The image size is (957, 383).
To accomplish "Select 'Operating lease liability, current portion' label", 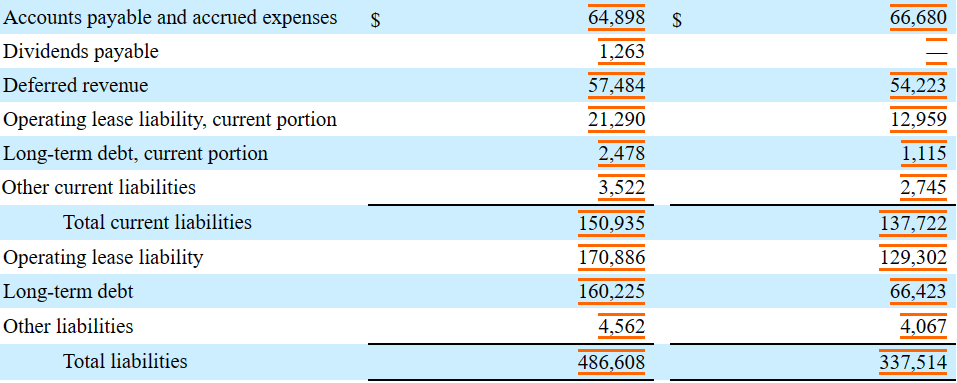I will 170,120.
